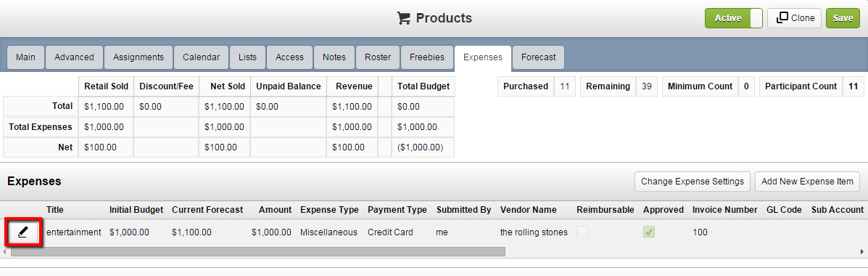Click the 'Miscellaneous' expense type cell
Viewport: 868px width, 276px height.
tap(328, 232)
